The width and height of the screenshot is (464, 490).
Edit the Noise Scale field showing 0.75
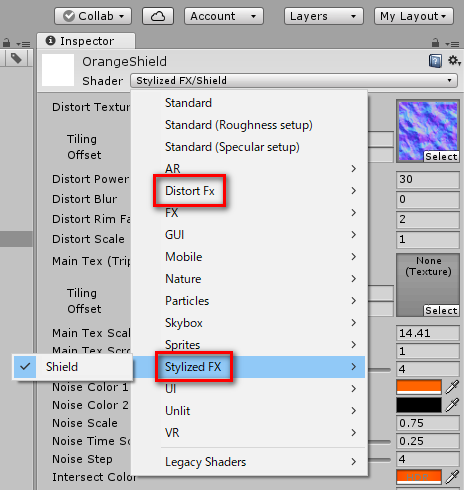click(428, 423)
